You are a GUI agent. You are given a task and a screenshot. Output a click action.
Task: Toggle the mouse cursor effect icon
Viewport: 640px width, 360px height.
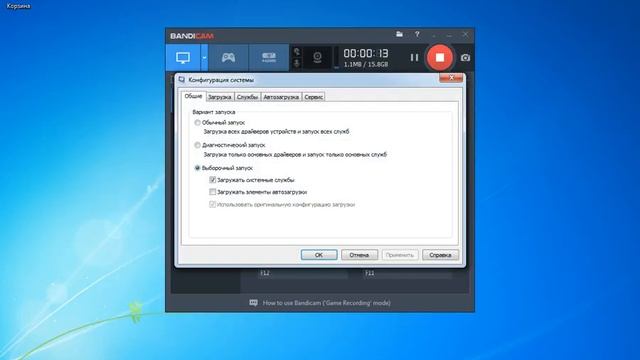click(x=297, y=51)
